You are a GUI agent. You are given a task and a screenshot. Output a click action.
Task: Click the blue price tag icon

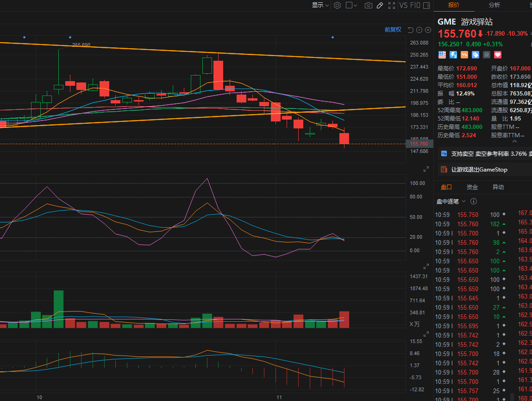pyautogui.click(x=476, y=55)
